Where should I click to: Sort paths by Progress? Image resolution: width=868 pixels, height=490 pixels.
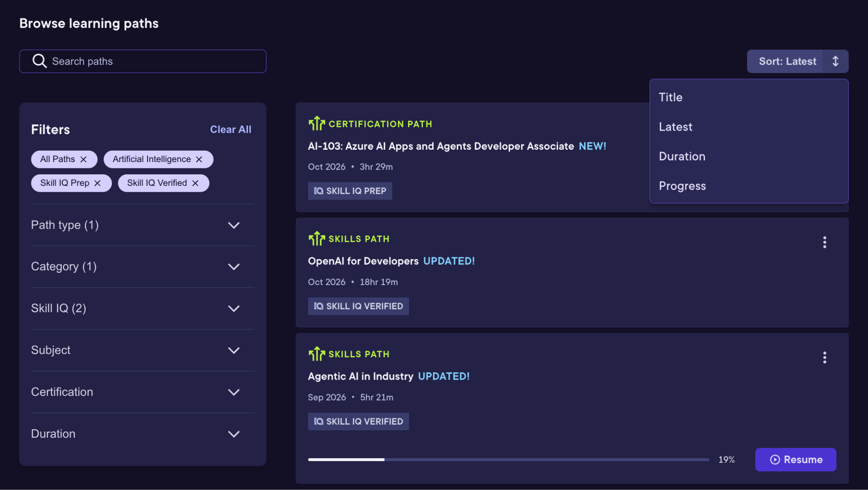(749, 186)
